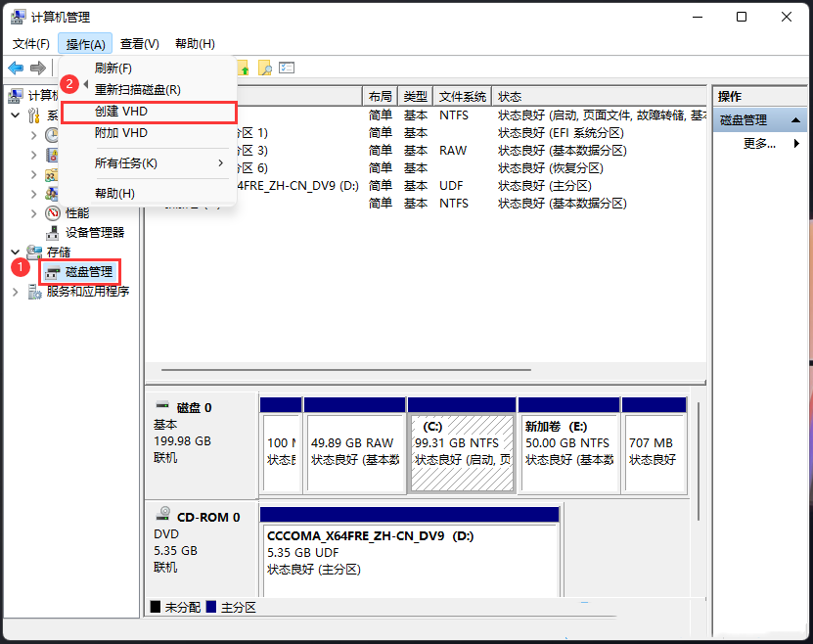
Task: Select the 性能 node in the sidebar
Action: (x=76, y=212)
